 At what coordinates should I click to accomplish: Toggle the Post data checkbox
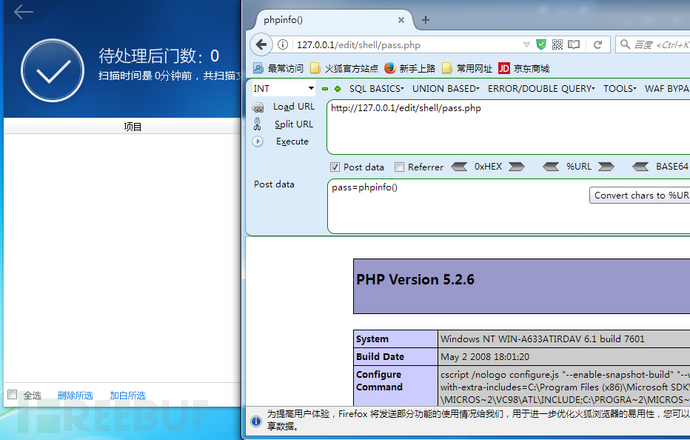[x=335, y=167]
